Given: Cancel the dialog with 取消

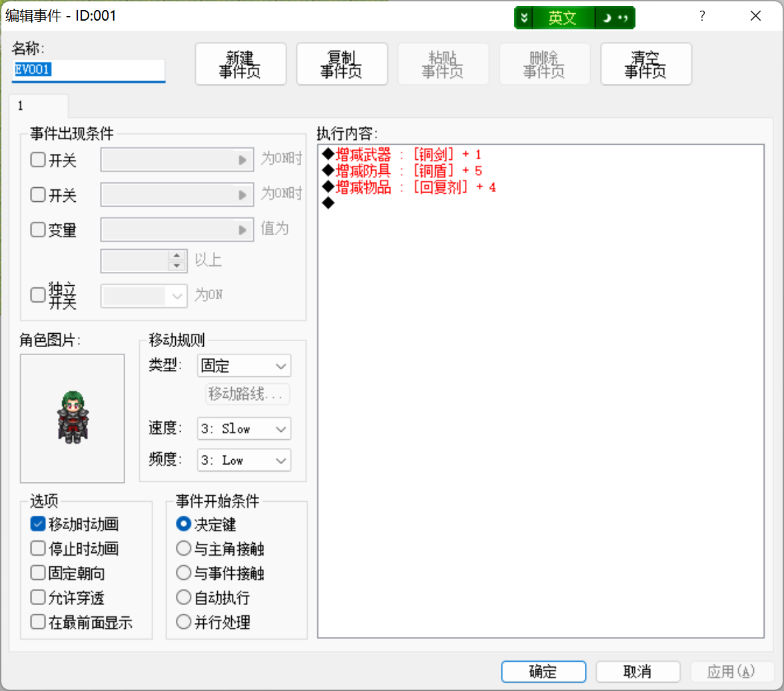Looking at the screenshot, I should click(x=638, y=672).
